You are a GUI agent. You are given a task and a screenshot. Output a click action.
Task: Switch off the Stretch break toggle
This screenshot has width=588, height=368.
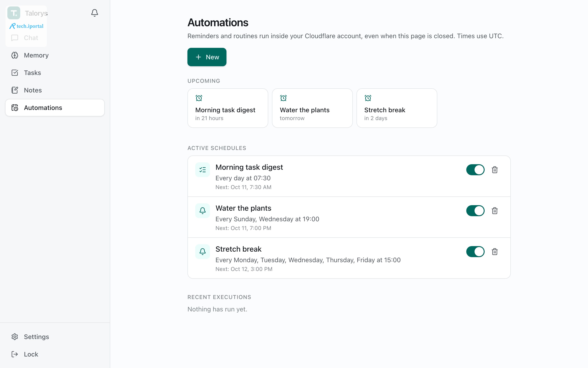click(x=475, y=251)
